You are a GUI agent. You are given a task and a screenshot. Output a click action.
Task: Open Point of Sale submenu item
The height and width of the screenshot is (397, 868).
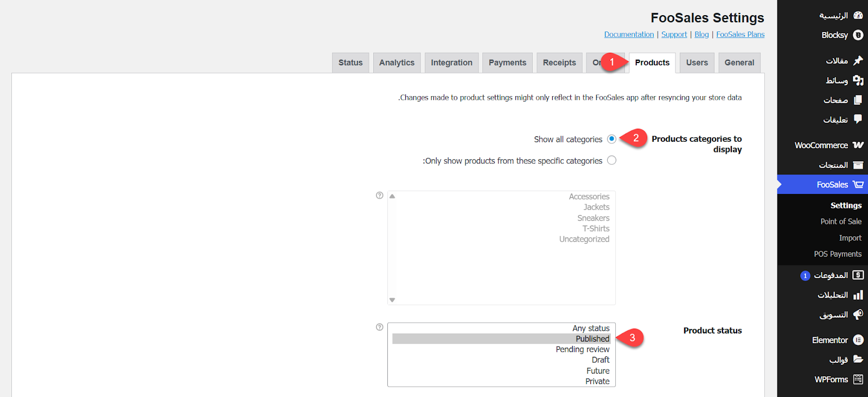[x=840, y=222]
